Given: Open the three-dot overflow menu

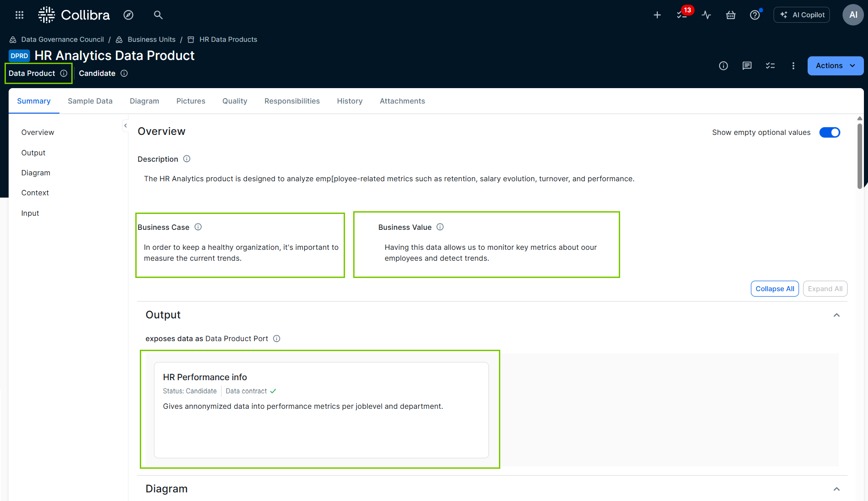Looking at the screenshot, I should pos(793,66).
